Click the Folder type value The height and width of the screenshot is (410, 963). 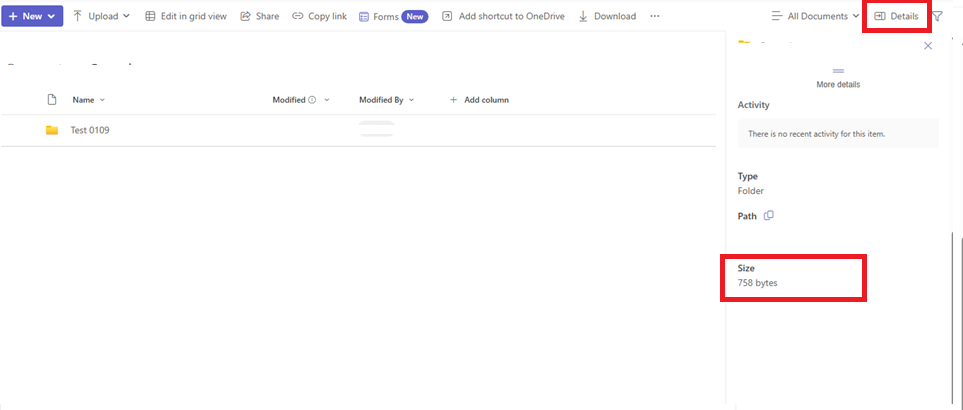coord(751,191)
